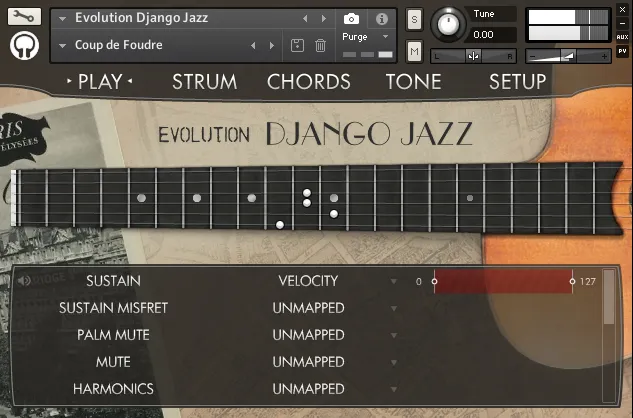The height and width of the screenshot is (418, 633).
Task: Go to next instrument arrow
Action: 324,19
